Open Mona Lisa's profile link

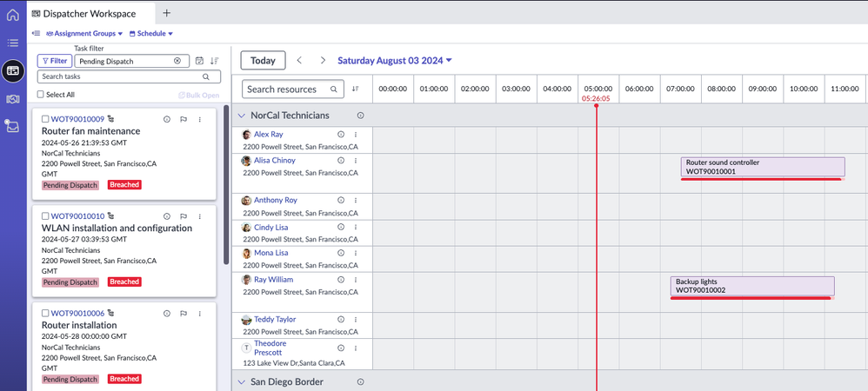270,253
